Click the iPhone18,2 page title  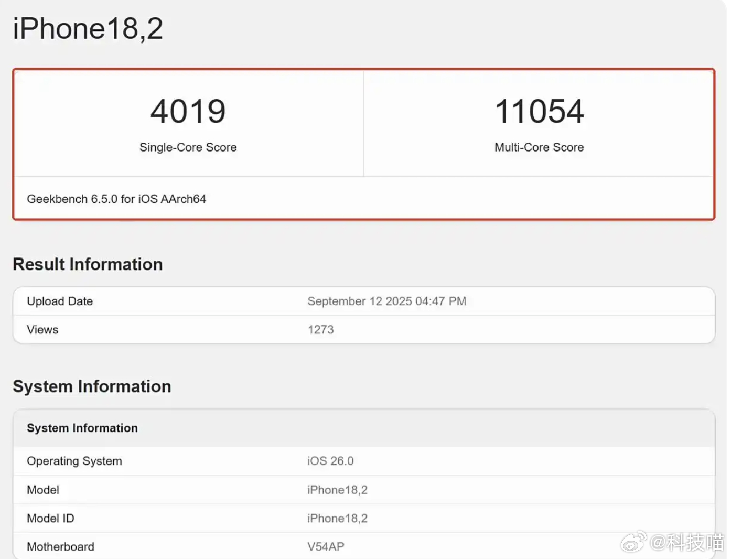pyautogui.click(x=88, y=28)
